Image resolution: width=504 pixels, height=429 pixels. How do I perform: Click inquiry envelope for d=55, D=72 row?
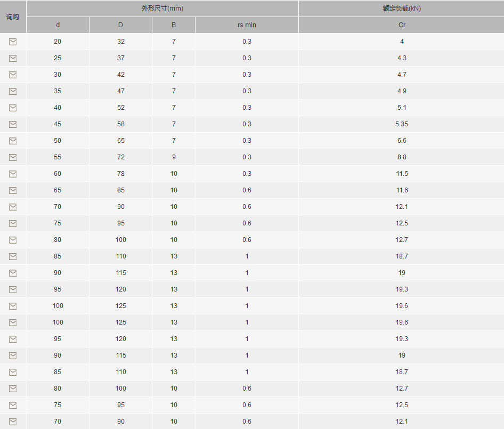(13, 157)
